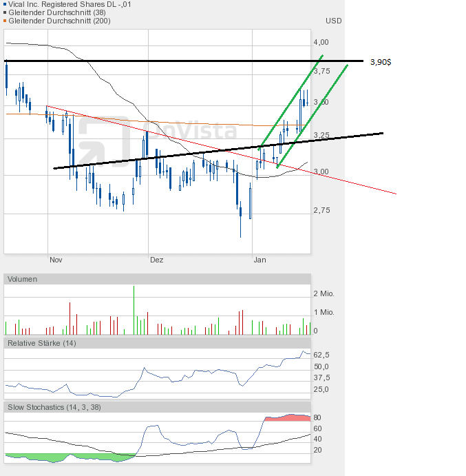Select the Relative Stärke (14) panel header

click(x=41, y=342)
